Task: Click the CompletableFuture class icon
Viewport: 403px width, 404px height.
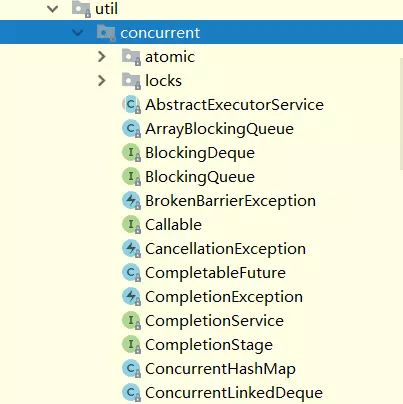Action: click(x=131, y=273)
